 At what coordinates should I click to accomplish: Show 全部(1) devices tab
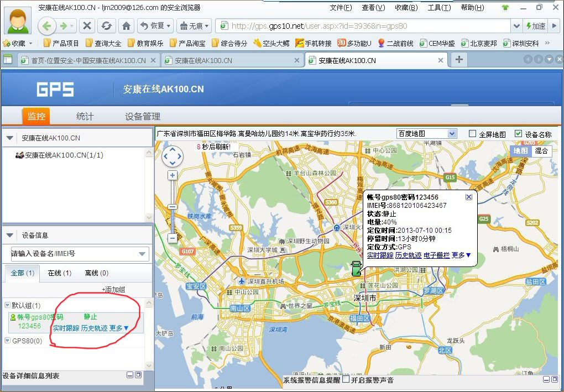point(22,273)
